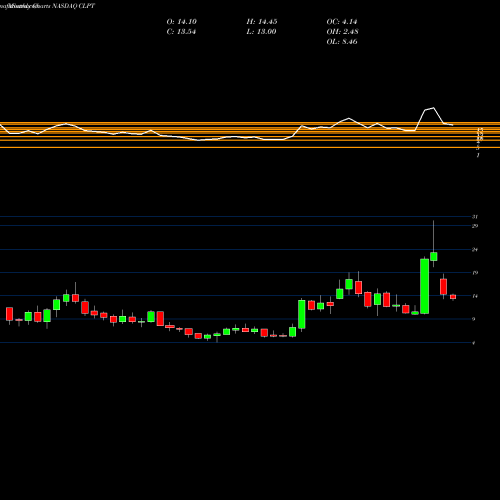Click the 'NASDAQ CLPT' chart title
The width and height of the screenshot is (500, 500).
[74, 6]
